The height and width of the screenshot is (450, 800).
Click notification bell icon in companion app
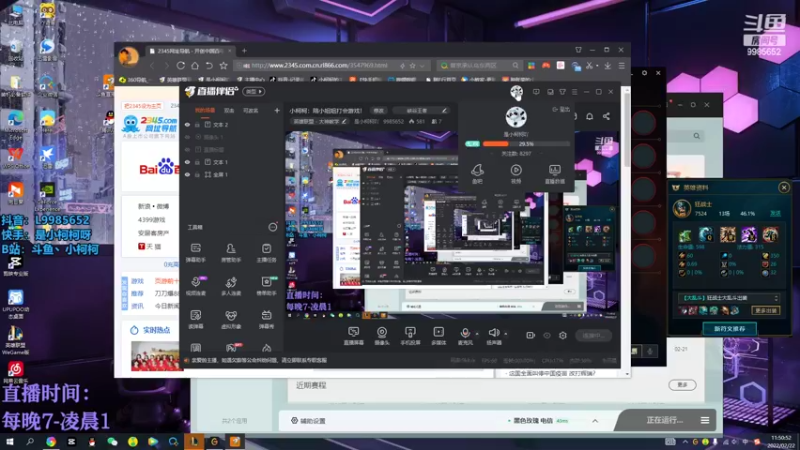tap(589, 116)
